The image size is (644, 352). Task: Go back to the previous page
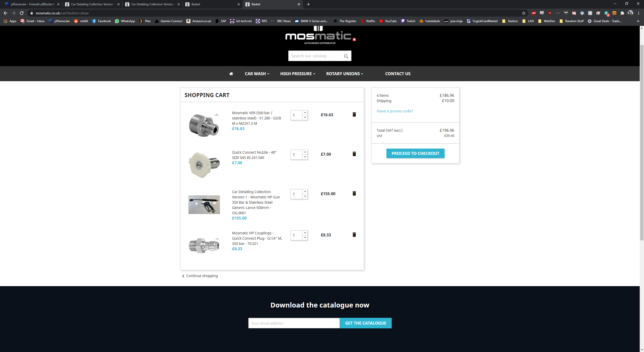point(6,13)
